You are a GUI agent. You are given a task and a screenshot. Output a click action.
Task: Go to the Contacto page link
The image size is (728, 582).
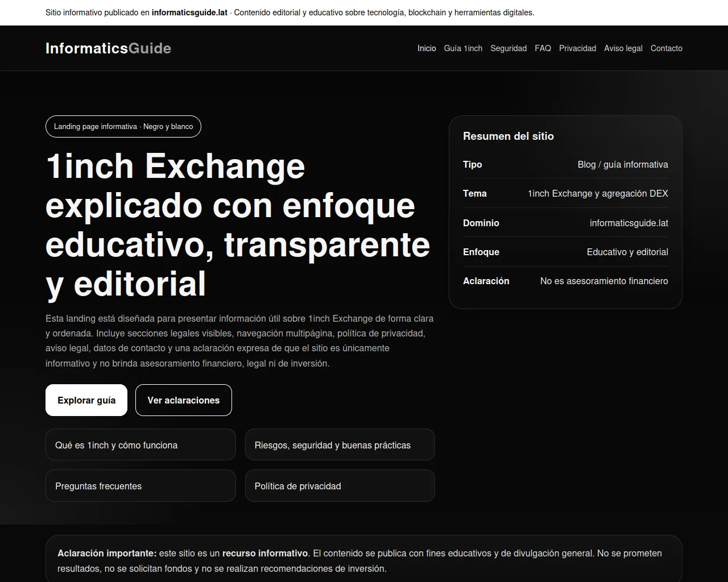[667, 48]
